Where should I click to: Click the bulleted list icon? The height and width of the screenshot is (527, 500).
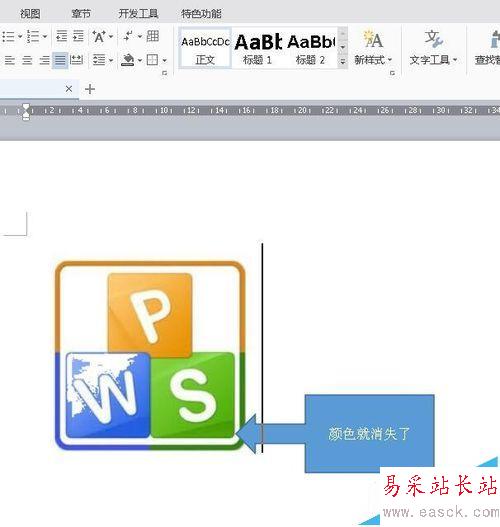(8, 36)
